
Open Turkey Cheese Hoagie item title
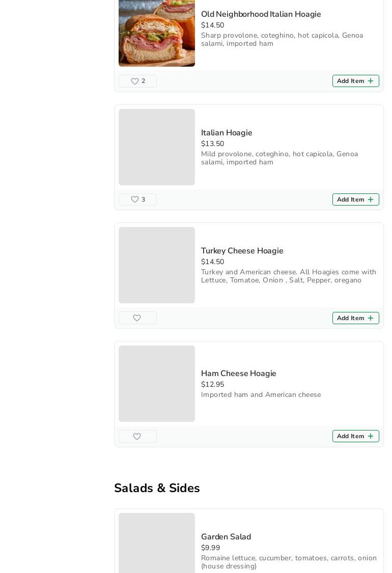[x=242, y=251]
